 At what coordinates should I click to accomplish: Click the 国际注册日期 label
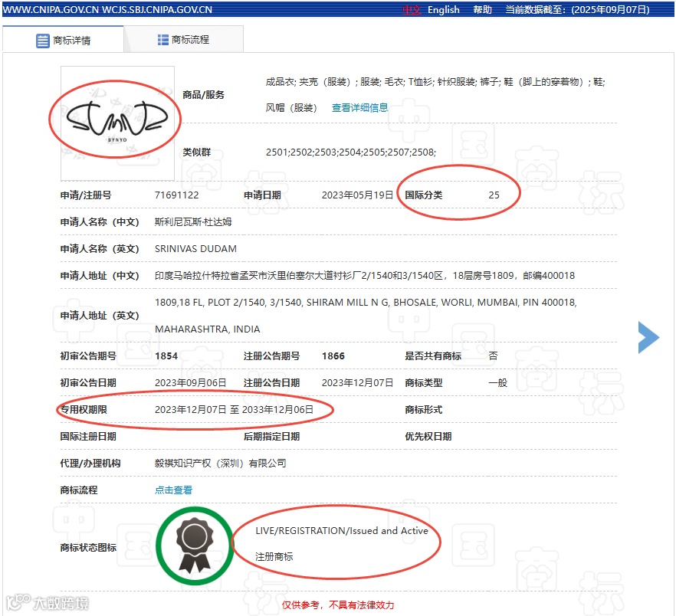[88, 437]
